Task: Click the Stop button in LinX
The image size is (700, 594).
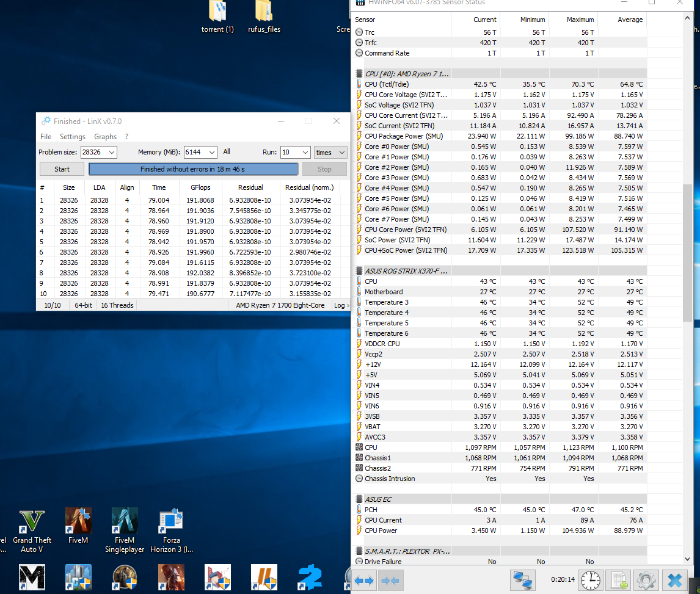Action: (324, 169)
